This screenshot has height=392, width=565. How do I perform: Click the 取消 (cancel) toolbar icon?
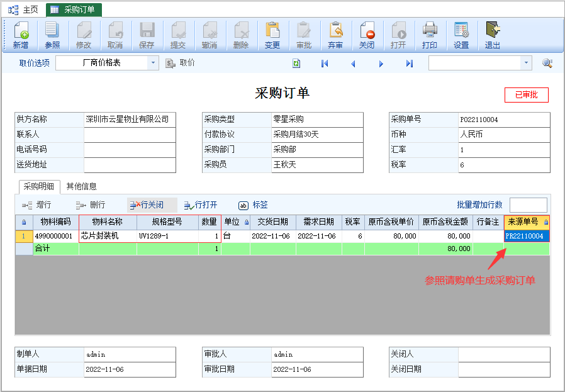click(x=115, y=35)
